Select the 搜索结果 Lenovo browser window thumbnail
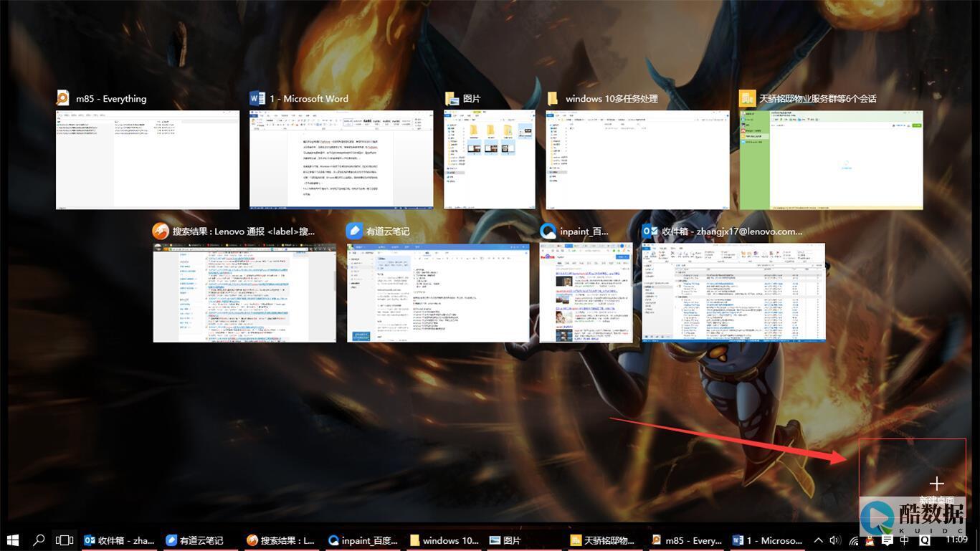This screenshot has height=551, width=980. 244,292
